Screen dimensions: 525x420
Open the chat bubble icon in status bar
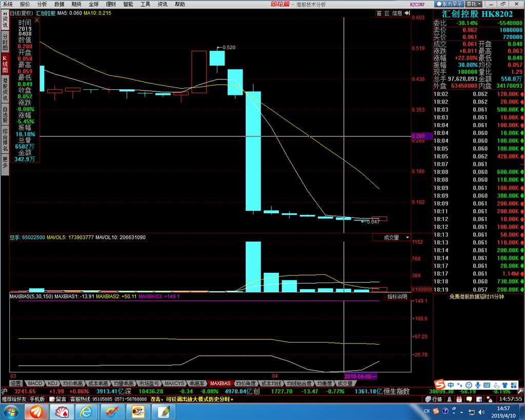pyautogui.click(x=469, y=399)
